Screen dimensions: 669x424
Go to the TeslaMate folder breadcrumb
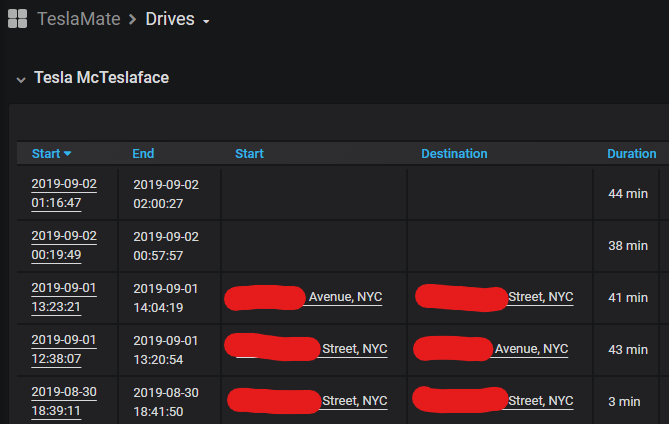[79, 19]
